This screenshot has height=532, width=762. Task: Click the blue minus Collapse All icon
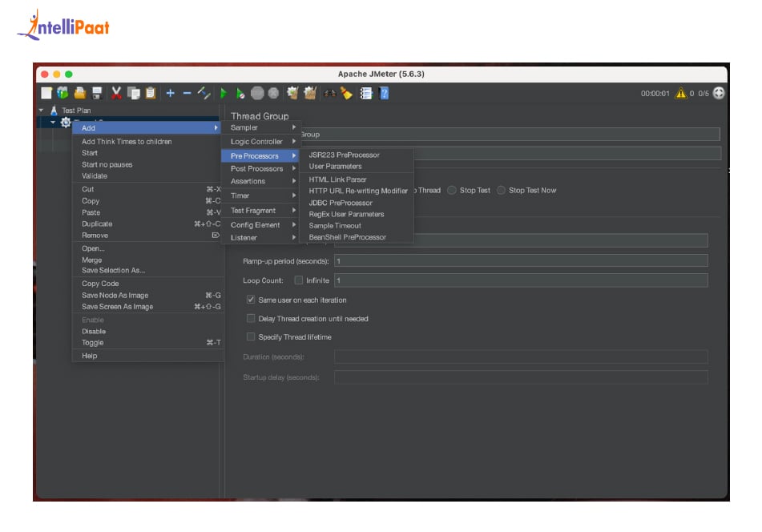tap(187, 93)
